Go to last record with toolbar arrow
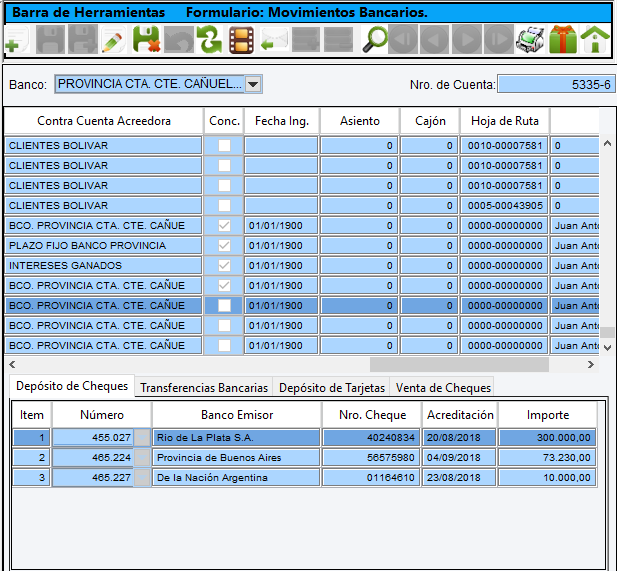Image resolution: width=617 pixels, height=571 pixels. click(x=499, y=39)
